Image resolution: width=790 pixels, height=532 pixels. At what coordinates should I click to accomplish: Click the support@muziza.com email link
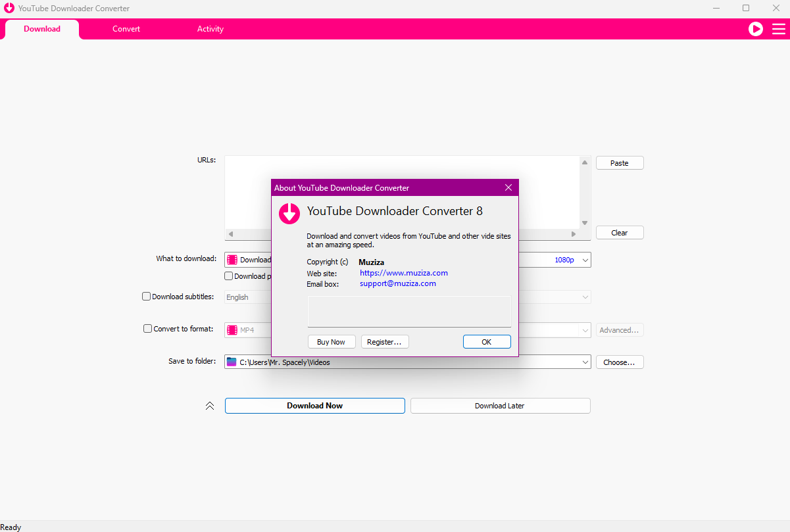pyautogui.click(x=398, y=283)
